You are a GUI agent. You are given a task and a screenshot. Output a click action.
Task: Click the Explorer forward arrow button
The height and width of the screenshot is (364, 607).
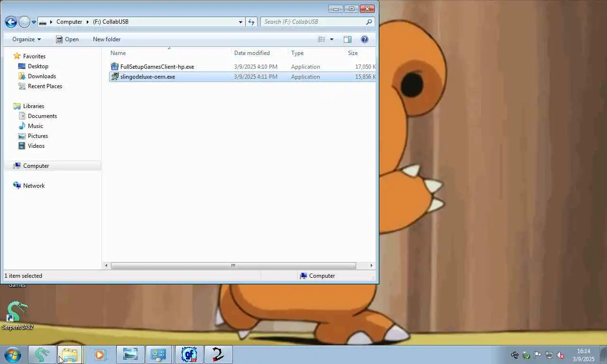[x=24, y=22]
